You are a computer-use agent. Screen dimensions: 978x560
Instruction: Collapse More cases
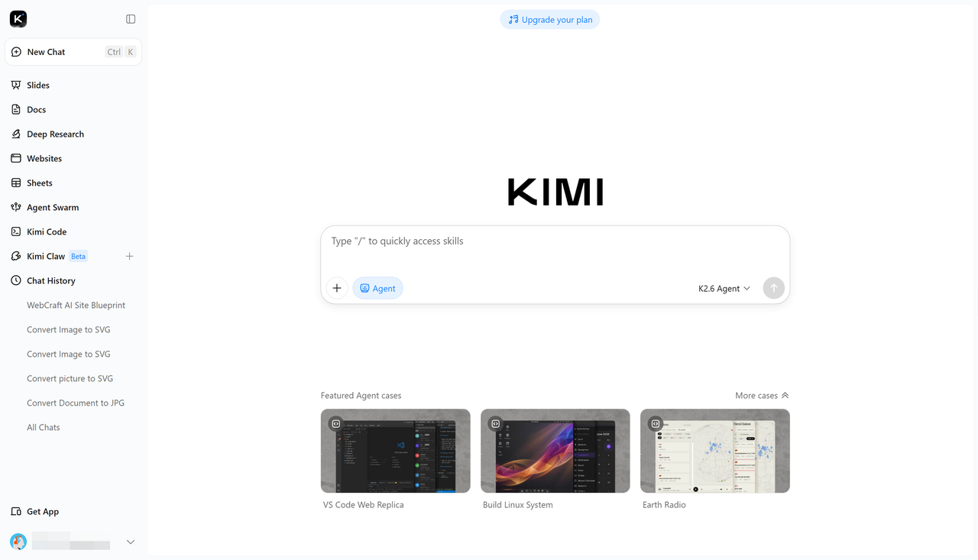(762, 395)
